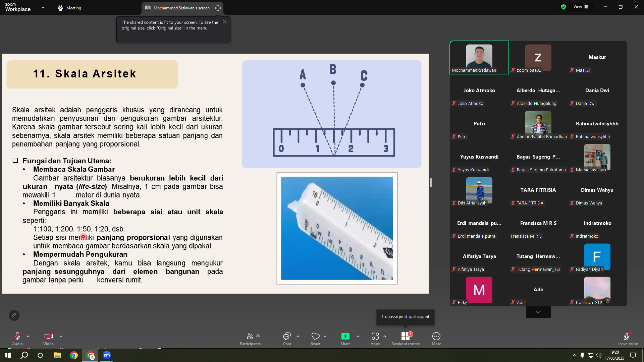The image size is (644, 362).
Task: Open the annotation pencil tool
Action: click(14, 315)
